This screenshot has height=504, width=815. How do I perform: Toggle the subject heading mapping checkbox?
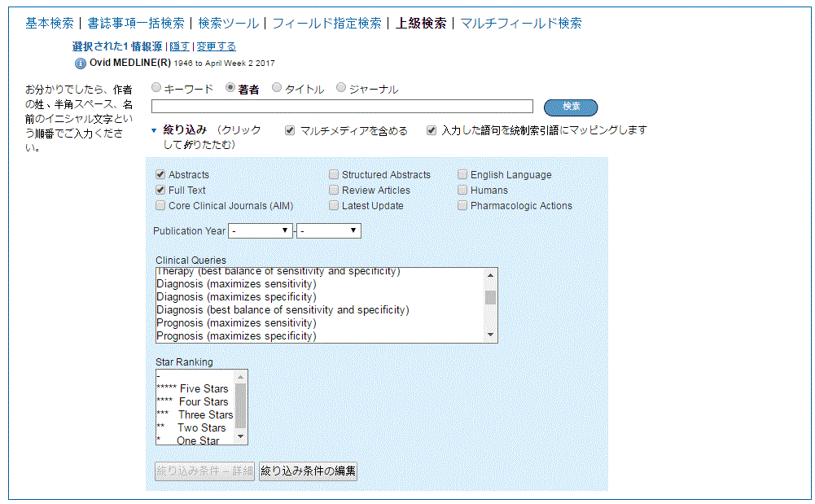(x=432, y=130)
